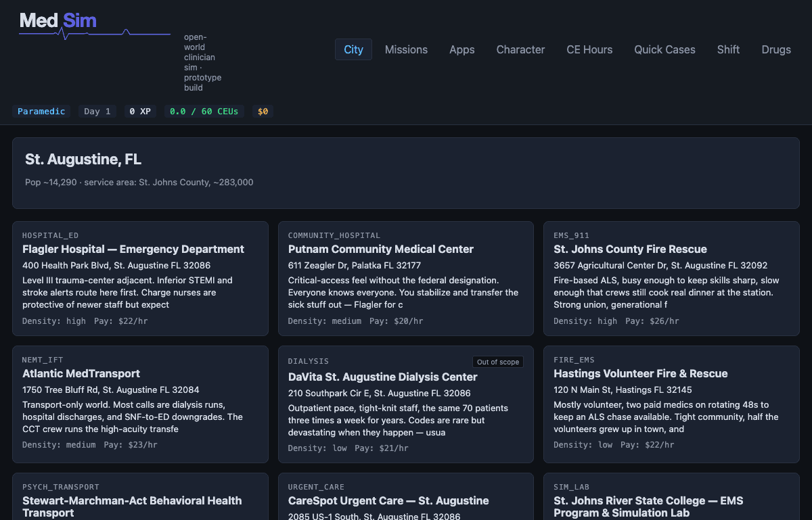
Task: Open the Apps tab
Action: [462, 49]
